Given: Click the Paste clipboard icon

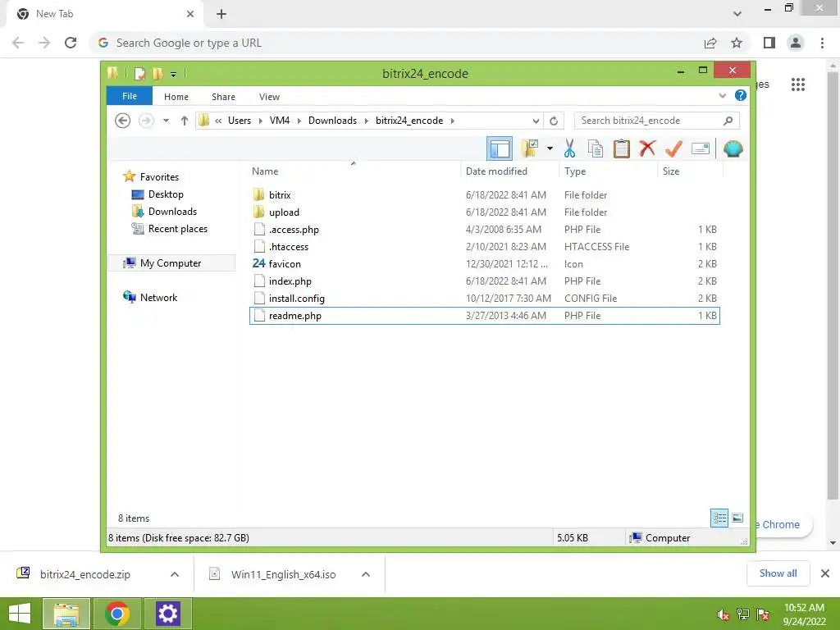Looking at the screenshot, I should pyautogui.click(x=622, y=148).
